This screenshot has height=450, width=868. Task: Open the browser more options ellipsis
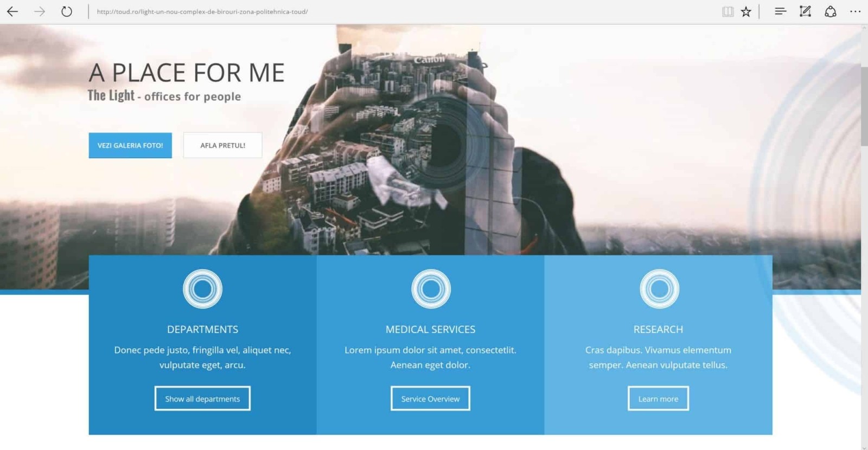tap(855, 11)
